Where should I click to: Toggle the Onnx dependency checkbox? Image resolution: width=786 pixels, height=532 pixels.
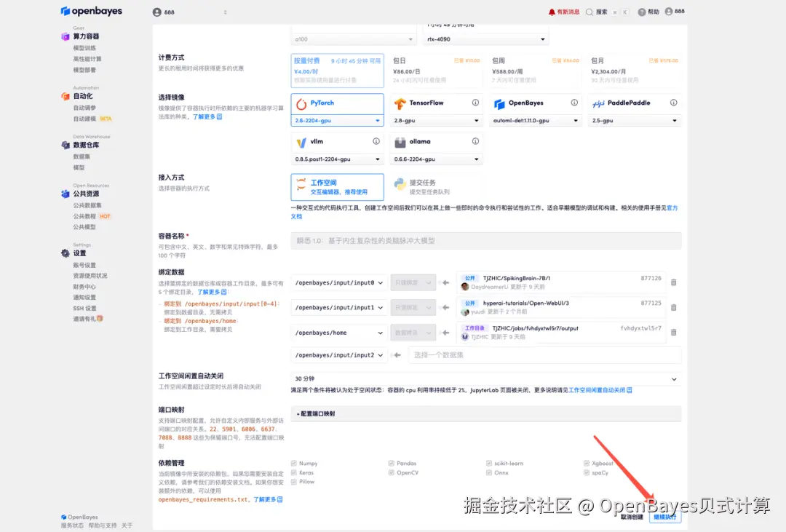pyautogui.click(x=489, y=472)
